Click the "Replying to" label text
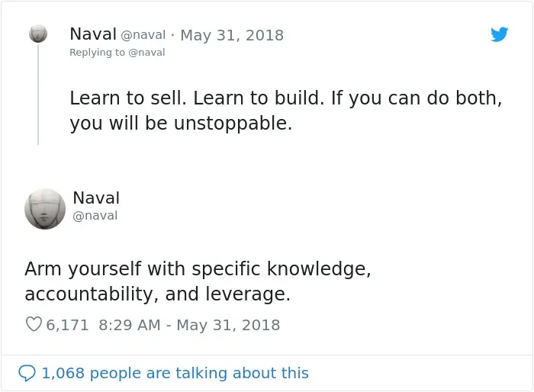This screenshot has width=534, height=392. 98,53
